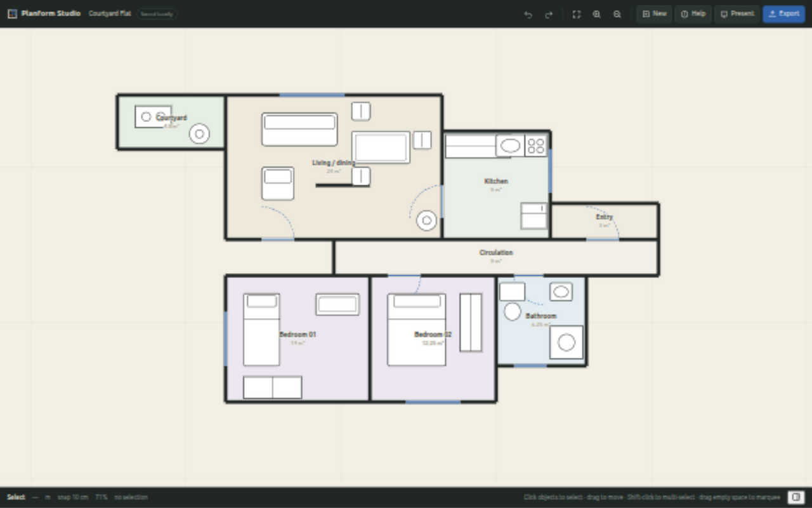812x508 pixels.
Task: Click the Select tool status label
Action: point(16,497)
